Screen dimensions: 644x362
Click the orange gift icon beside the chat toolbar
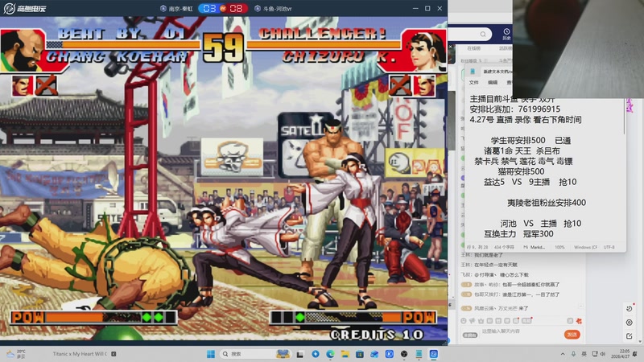point(579,320)
